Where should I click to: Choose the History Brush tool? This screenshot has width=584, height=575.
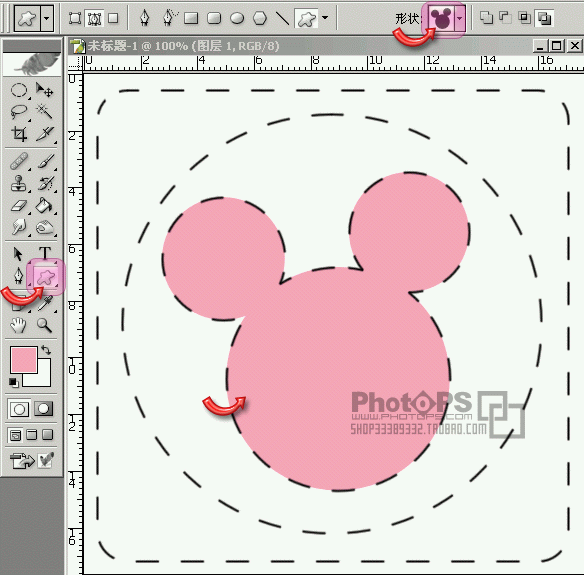click(45, 183)
